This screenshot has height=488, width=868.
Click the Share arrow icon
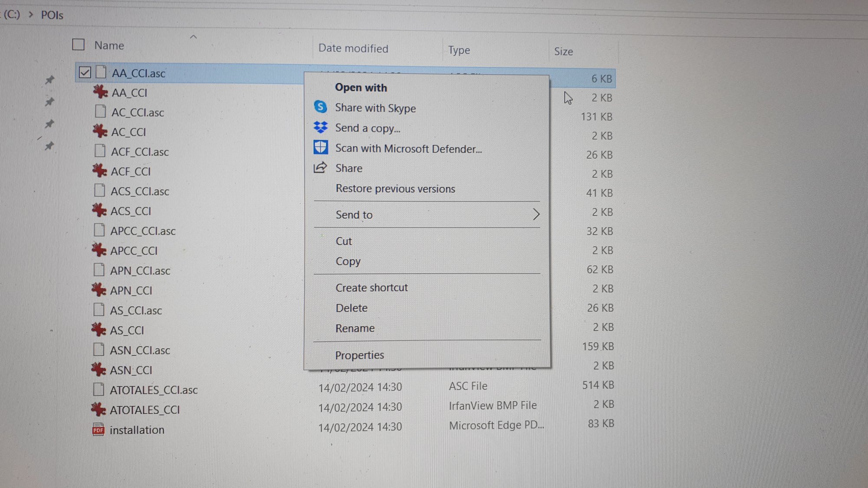(320, 167)
